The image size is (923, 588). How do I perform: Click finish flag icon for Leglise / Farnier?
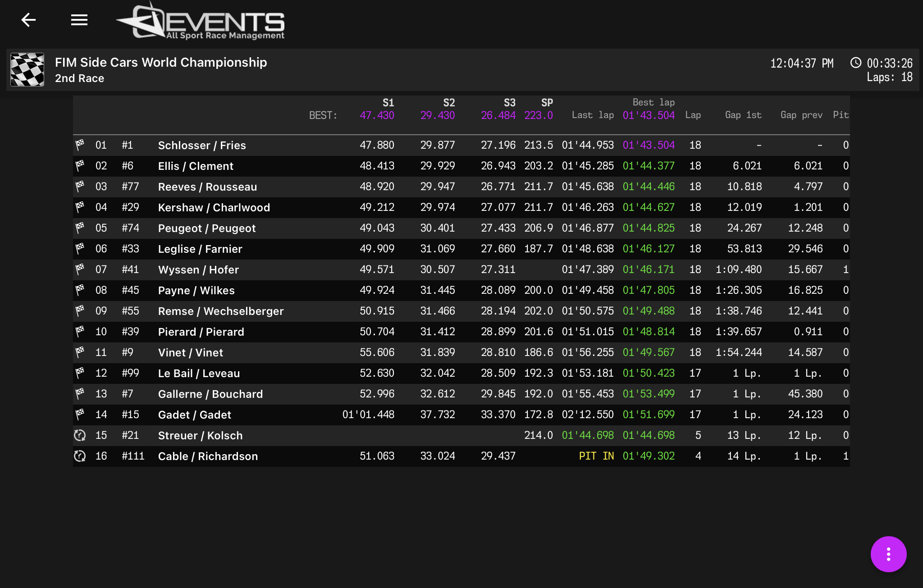pyautogui.click(x=80, y=249)
